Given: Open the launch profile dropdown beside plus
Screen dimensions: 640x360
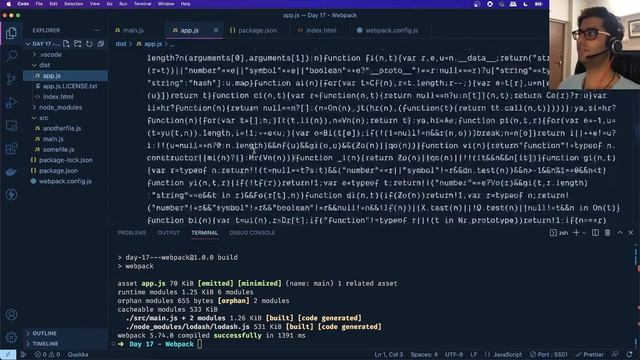Looking at the screenshot, I should (x=584, y=233).
